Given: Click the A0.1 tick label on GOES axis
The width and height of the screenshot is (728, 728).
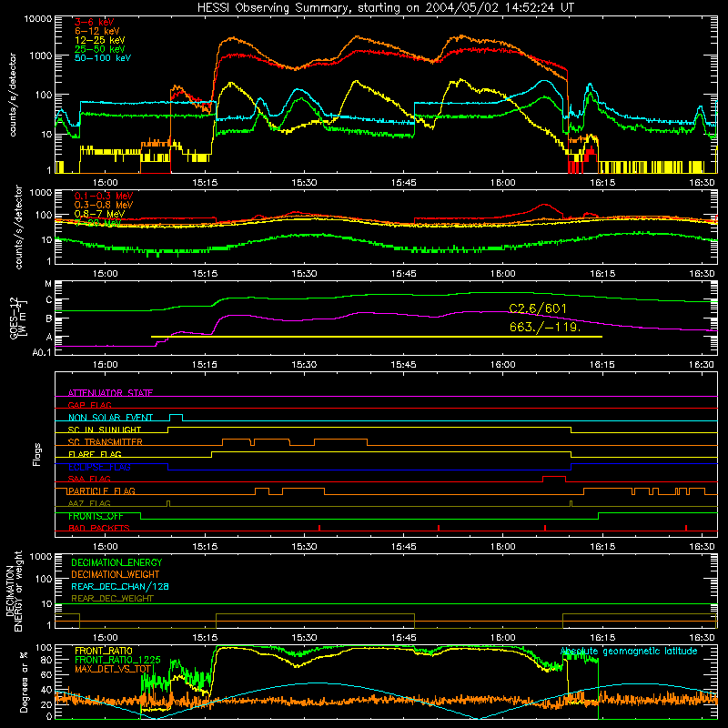Looking at the screenshot, I should [42, 353].
